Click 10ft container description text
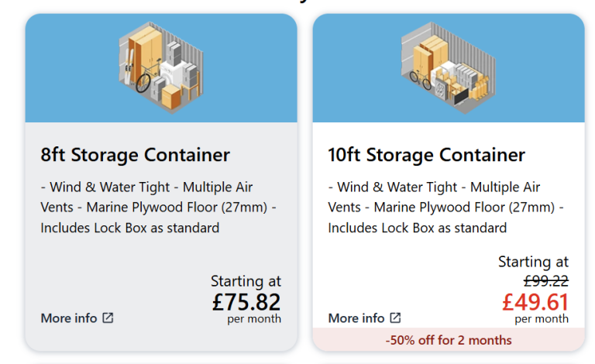The image size is (595, 364). click(445, 208)
